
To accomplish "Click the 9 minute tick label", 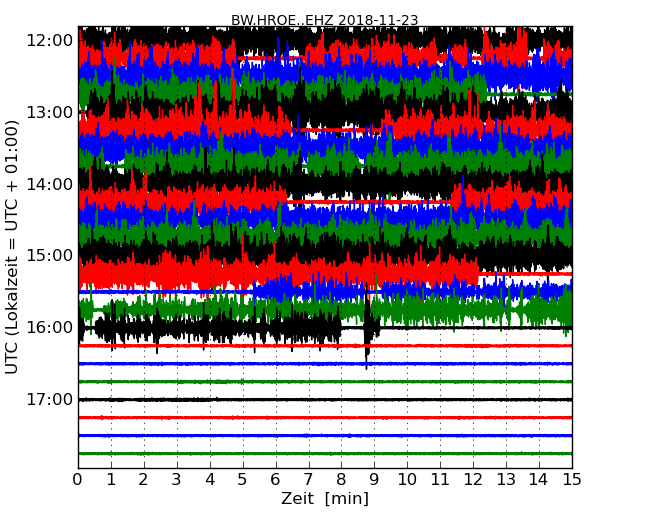I will point(374,480).
